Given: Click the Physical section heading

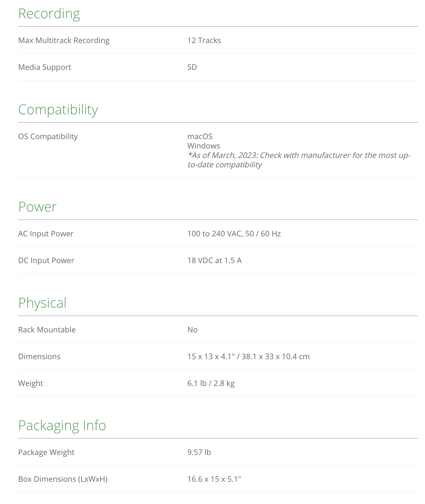Looking at the screenshot, I should tap(42, 303).
